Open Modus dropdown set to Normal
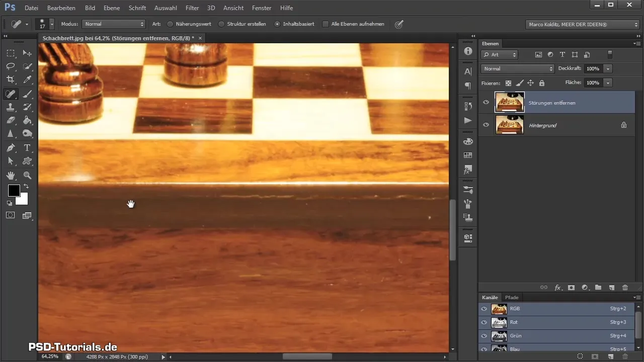This screenshot has width=644, height=362. 114,24
